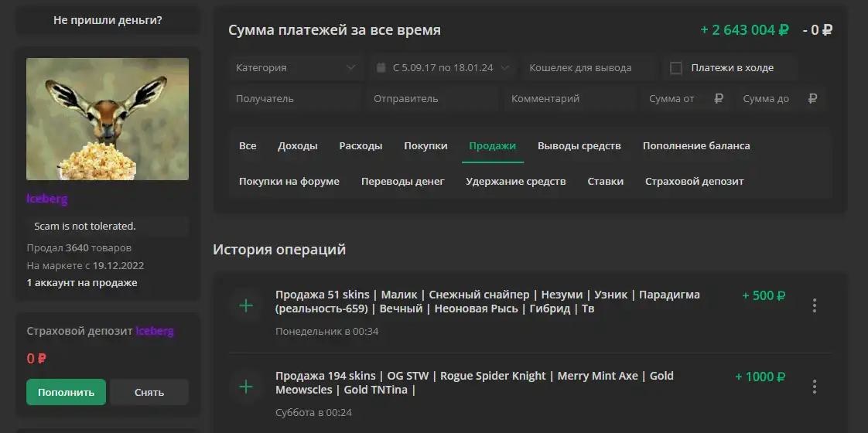
Task: Click the Пополнить button
Action: (x=66, y=392)
